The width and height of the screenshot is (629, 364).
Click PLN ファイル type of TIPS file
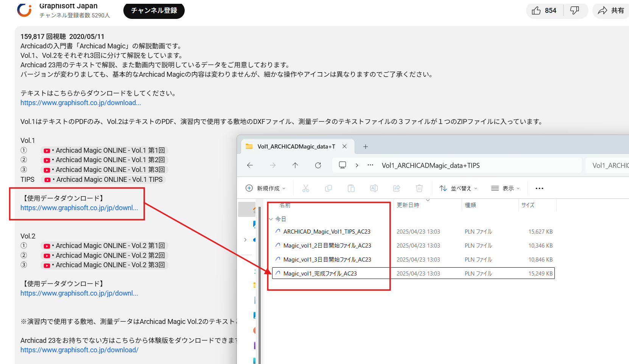pyautogui.click(x=478, y=232)
